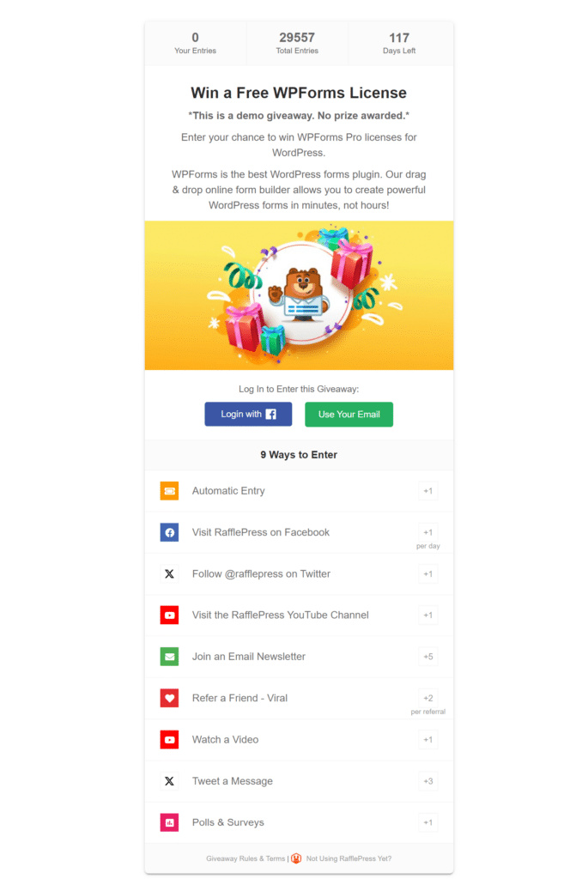Log in with the Facebook button
This screenshot has height=879, width=588.
(x=248, y=415)
